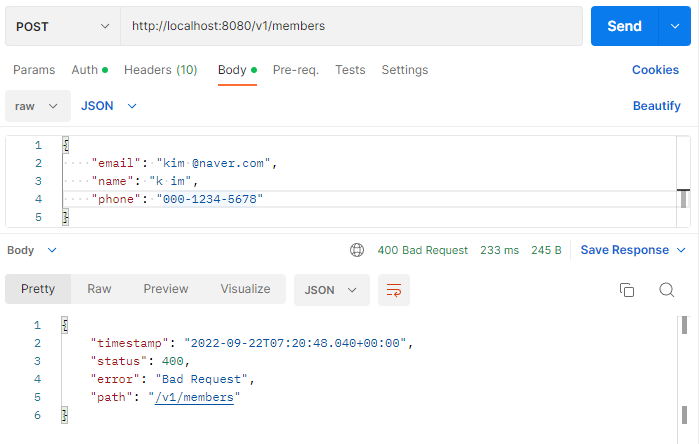Select the Pretty response view
Viewport: 700px width, 444px height.
pos(38,289)
